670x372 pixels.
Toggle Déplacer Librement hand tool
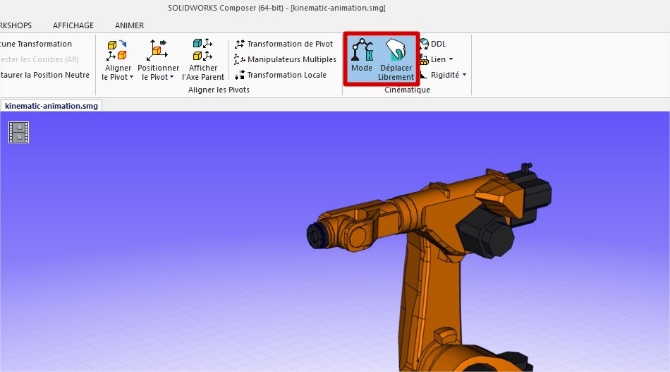point(396,59)
